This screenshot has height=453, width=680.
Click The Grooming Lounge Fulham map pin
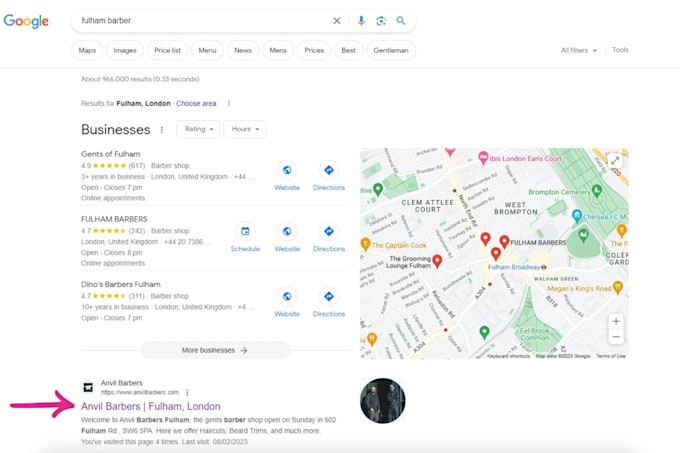pyautogui.click(x=437, y=261)
